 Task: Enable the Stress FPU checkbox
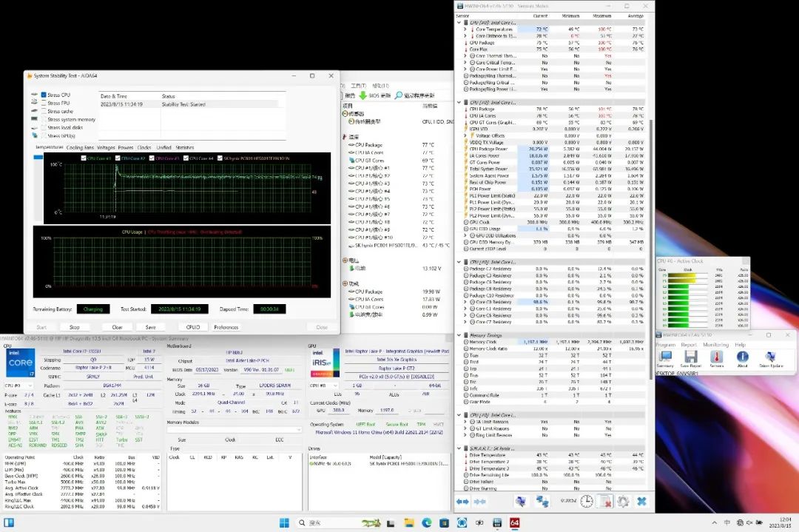[44, 104]
